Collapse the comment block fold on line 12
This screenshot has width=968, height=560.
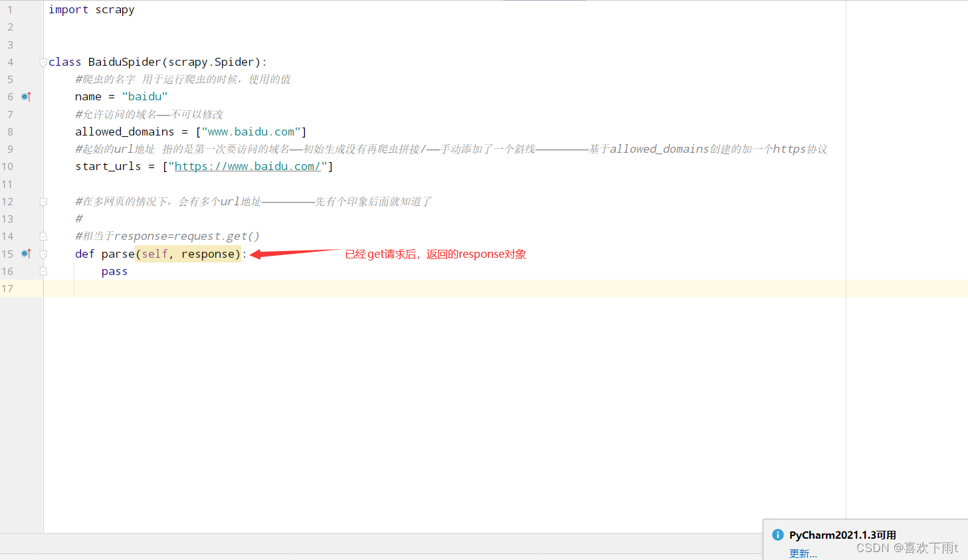43,202
